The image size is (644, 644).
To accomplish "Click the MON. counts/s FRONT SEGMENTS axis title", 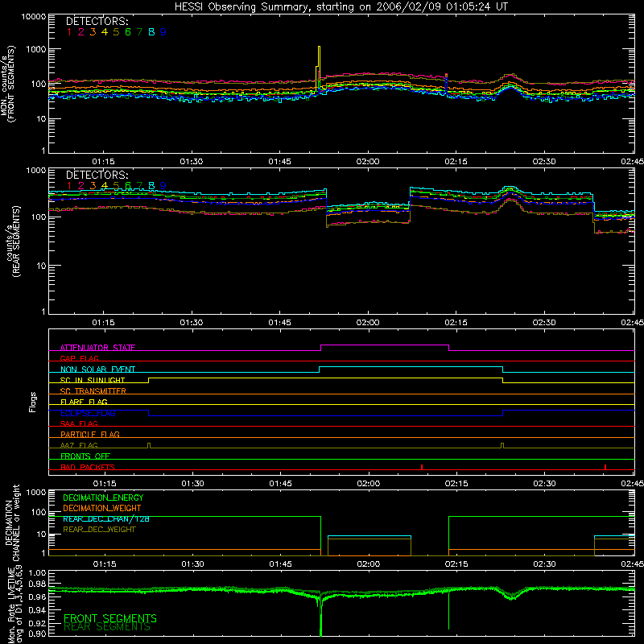I will click(7, 84).
